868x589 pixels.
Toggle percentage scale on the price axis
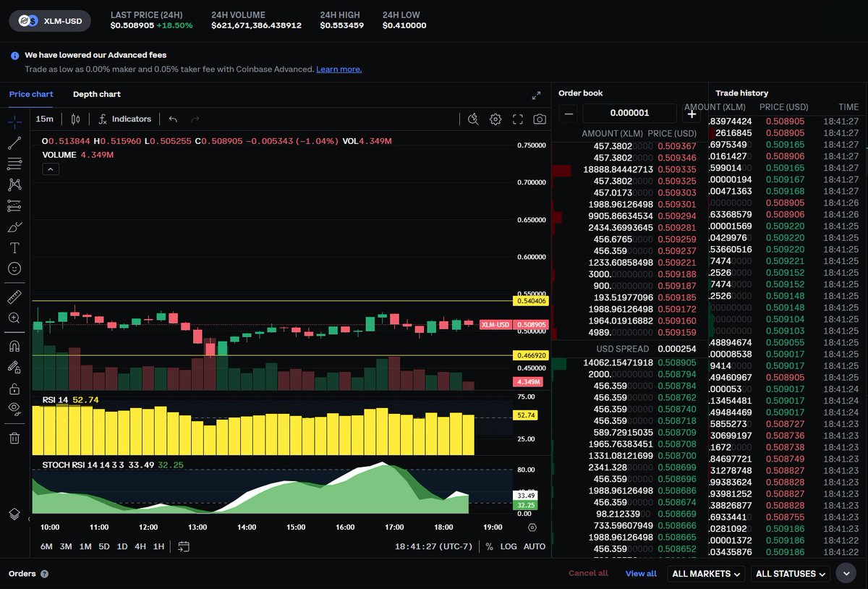pyautogui.click(x=489, y=547)
